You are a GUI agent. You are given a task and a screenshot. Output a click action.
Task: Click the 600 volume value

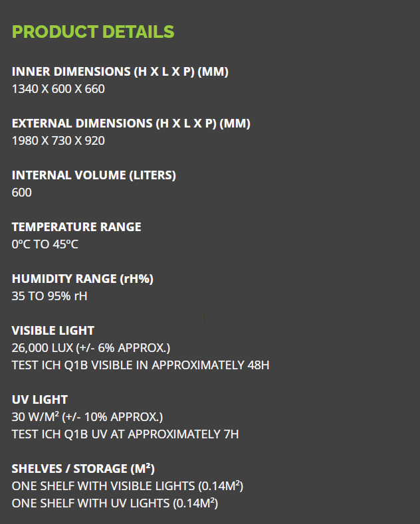point(22,193)
